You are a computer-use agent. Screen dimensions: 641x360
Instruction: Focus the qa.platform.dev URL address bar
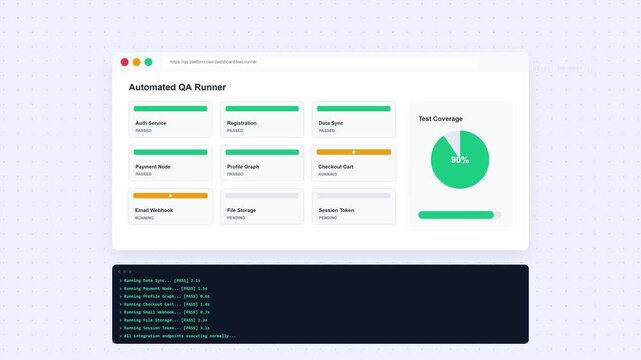click(320, 62)
